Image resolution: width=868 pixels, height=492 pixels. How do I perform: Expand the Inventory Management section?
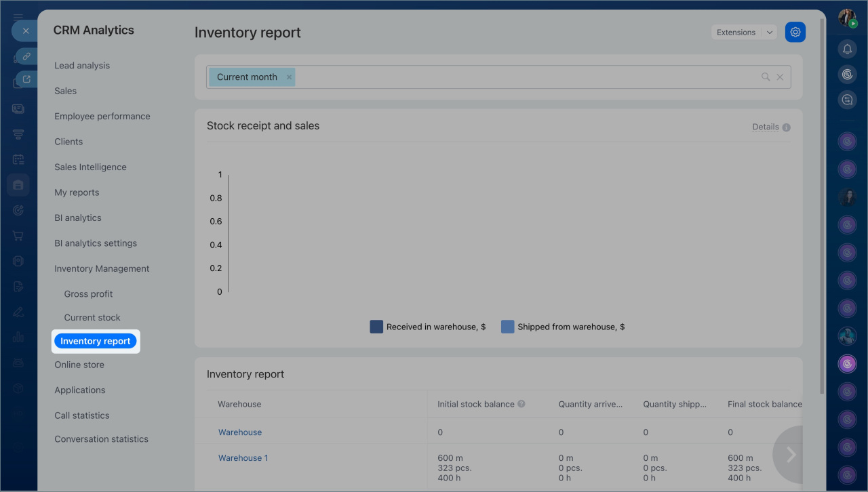pyautogui.click(x=102, y=268)
